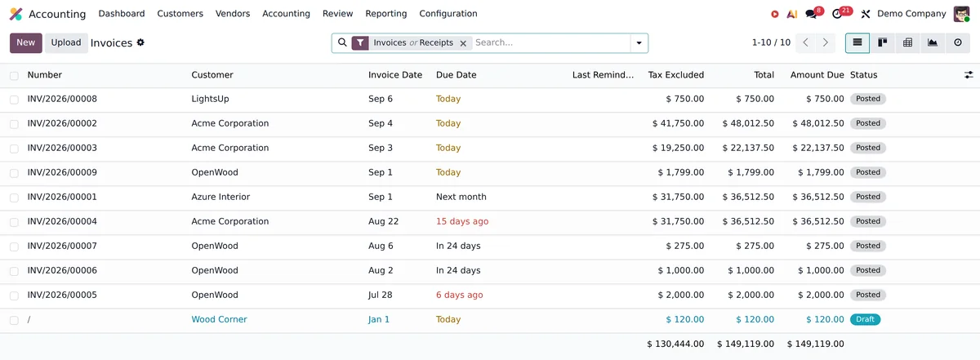Image resolution: width=980 pixels, height=360 pixels.
Task: Switch to list view
Action: point(857,42)
